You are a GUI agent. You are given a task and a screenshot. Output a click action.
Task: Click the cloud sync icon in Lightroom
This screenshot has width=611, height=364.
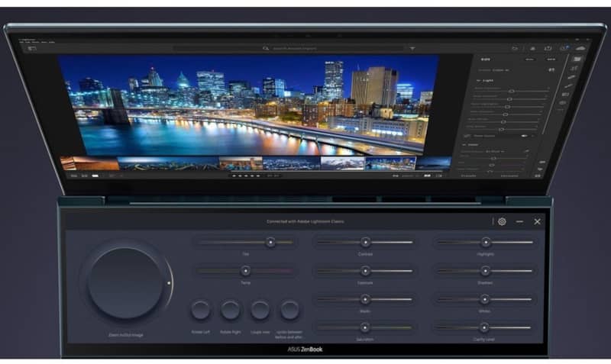pos(579,47)
